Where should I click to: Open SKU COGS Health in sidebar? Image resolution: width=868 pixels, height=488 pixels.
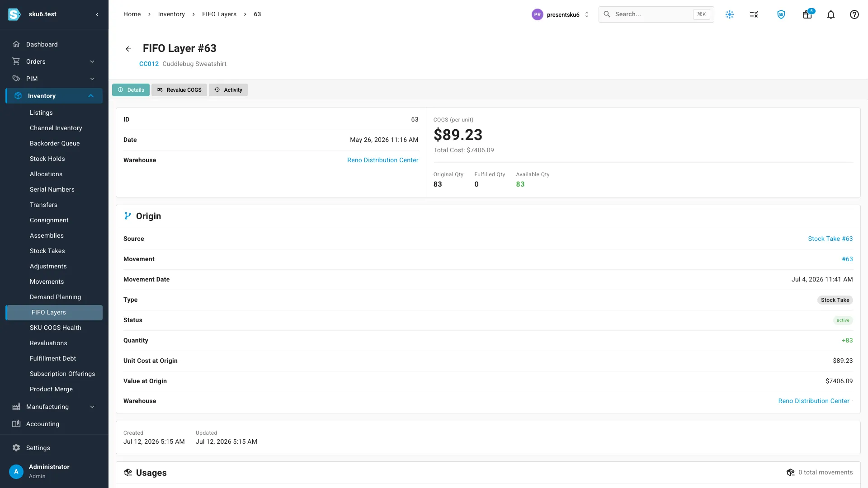[x=56, y=328]
